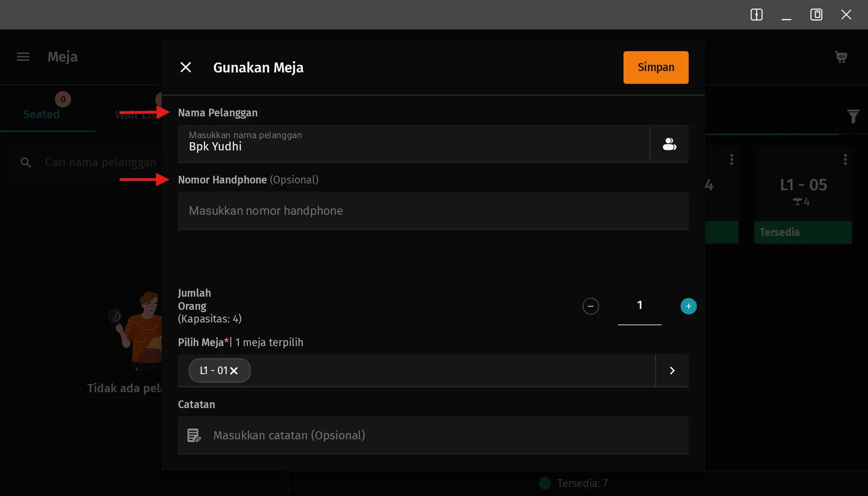
Task: Decrease Jumlah Orang with the minus stepper
Action: point(590,306)
